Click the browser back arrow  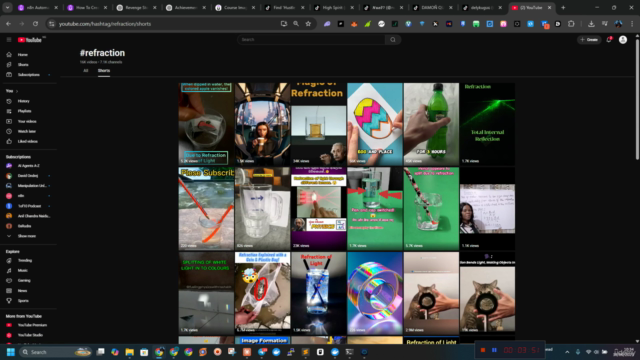click(9, 24)
